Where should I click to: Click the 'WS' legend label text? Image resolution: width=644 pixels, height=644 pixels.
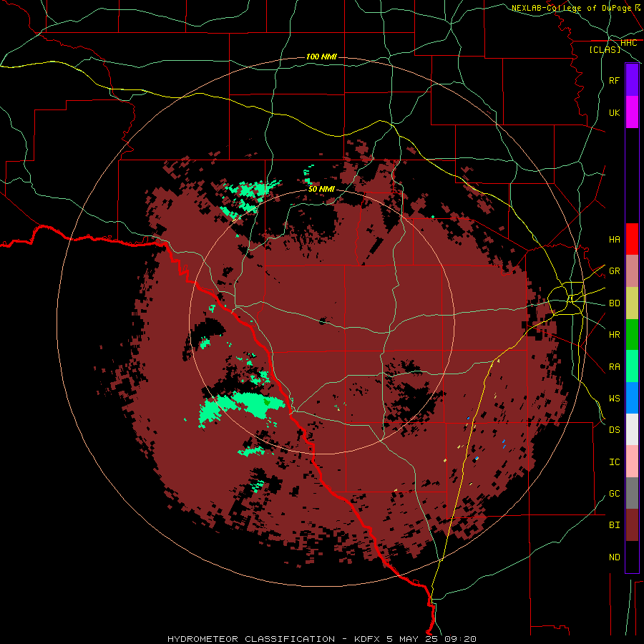[x=614, y=398]
